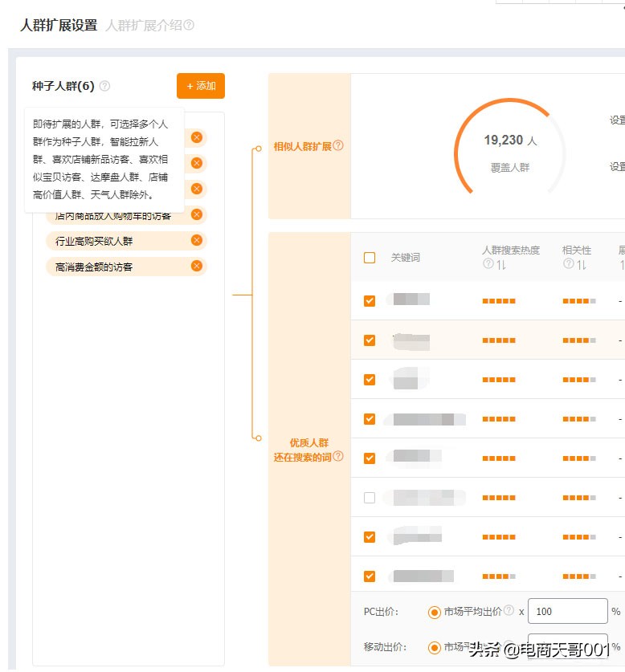Select the 高消费金额的访客 tag text

tap(94, 267)
